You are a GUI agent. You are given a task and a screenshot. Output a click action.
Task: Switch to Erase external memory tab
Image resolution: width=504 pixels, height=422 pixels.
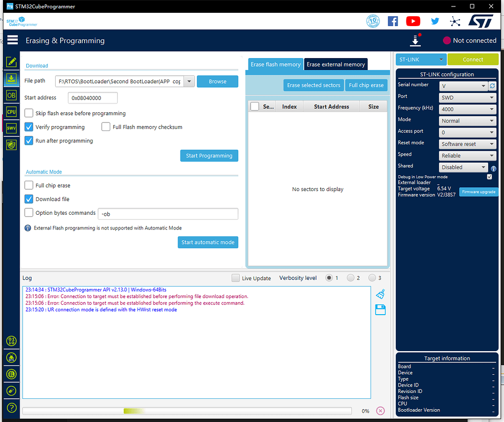[336, 65]
